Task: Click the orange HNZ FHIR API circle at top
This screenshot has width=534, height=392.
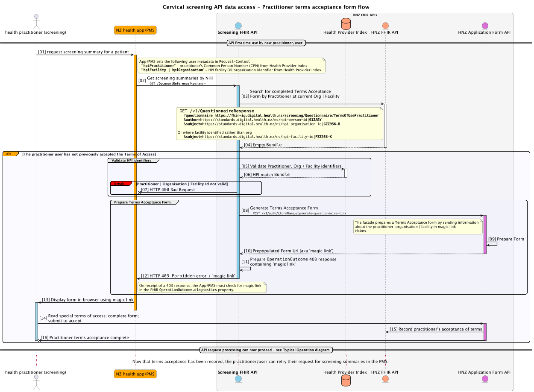Action: coord(385,25)
